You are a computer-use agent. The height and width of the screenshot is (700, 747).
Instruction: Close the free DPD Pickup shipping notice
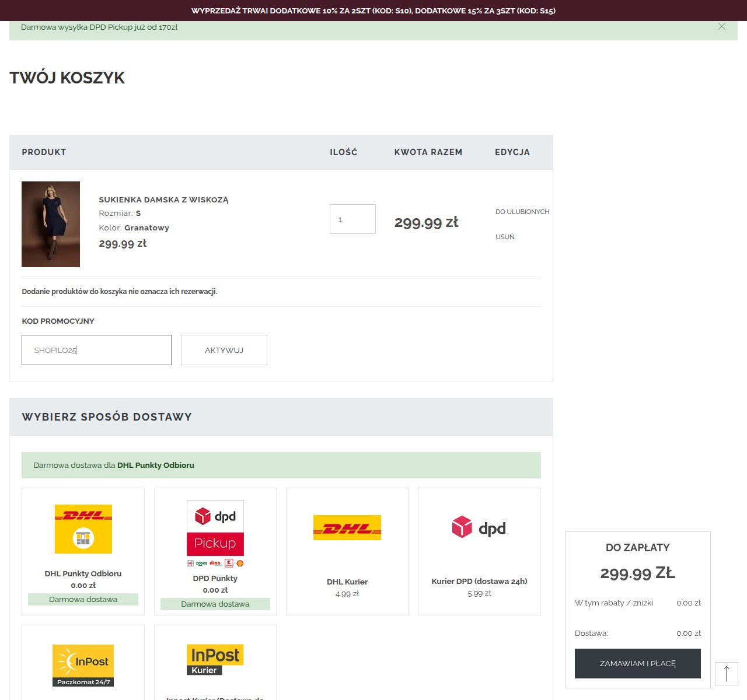[x=722, y=27]
